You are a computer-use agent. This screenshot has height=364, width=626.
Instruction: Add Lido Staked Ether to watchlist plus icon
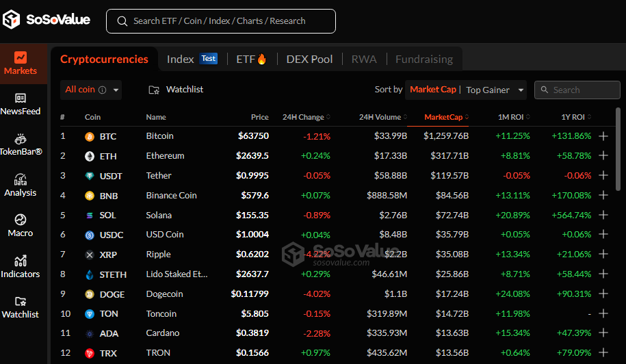click(x=603, y=274)
